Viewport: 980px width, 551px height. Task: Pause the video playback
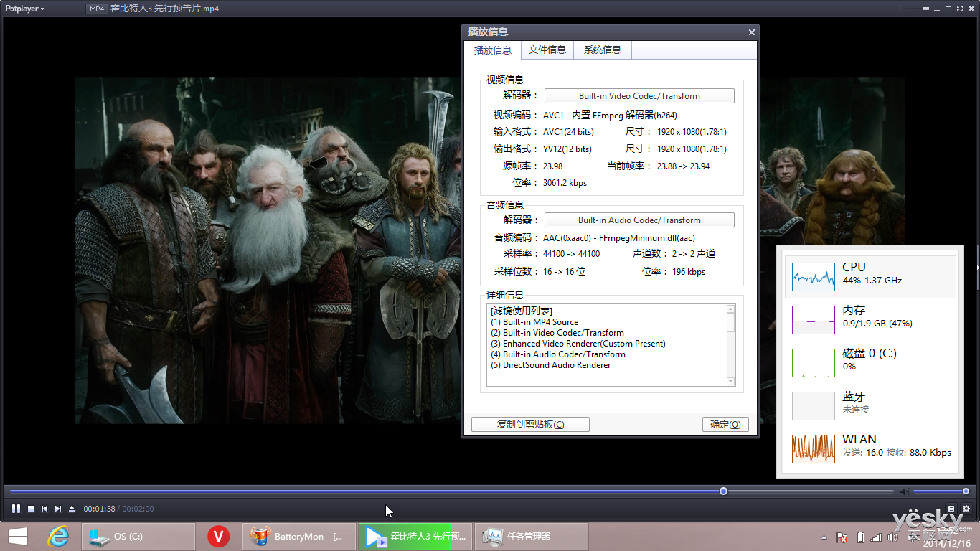pos(16,509)
